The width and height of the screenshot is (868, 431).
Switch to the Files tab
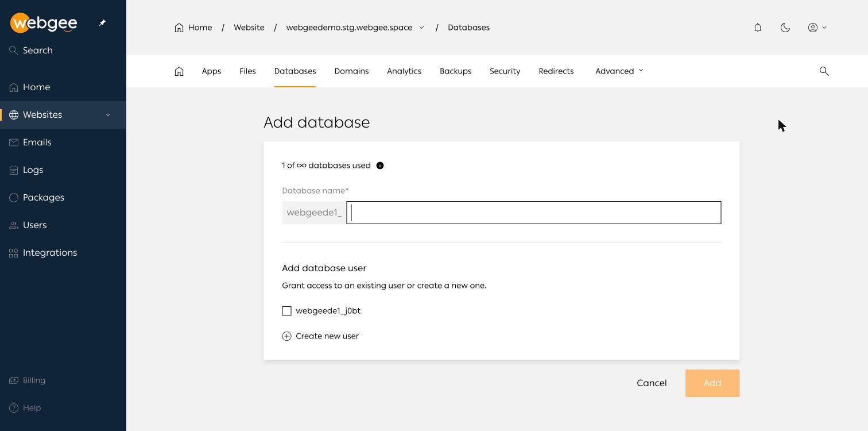click(247, 71)
